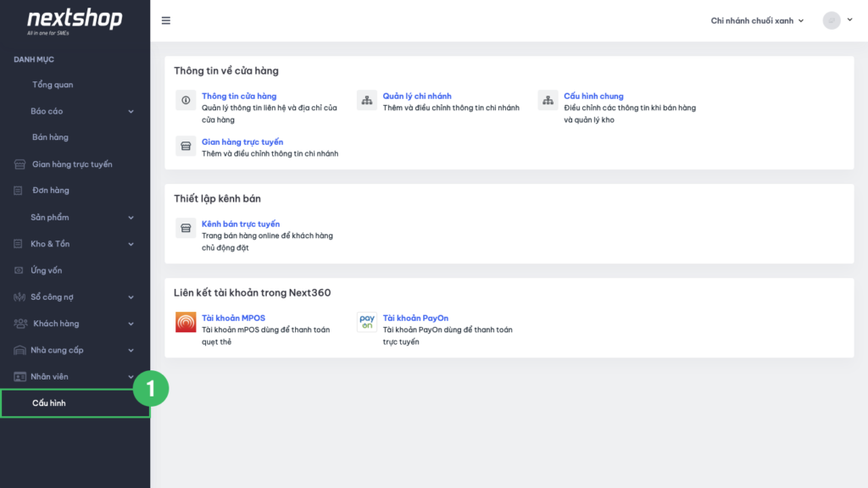
Task: Click the Kênh bán trực tuyến icon
Action: click(x=186, y=228)
